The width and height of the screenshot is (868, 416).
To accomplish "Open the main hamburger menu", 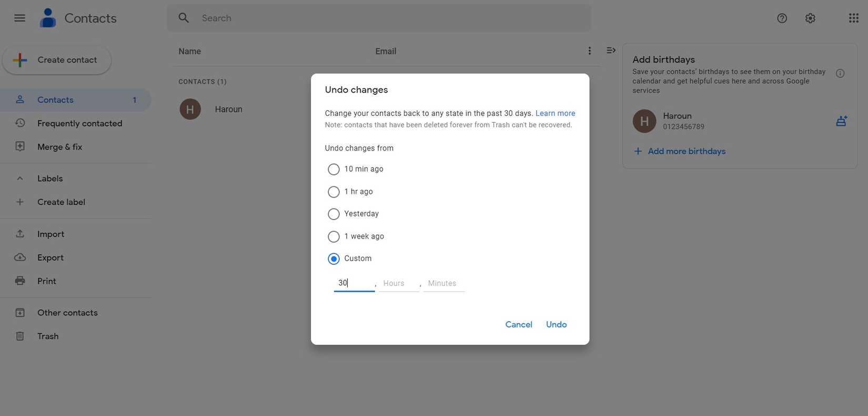I will (19, 18).
